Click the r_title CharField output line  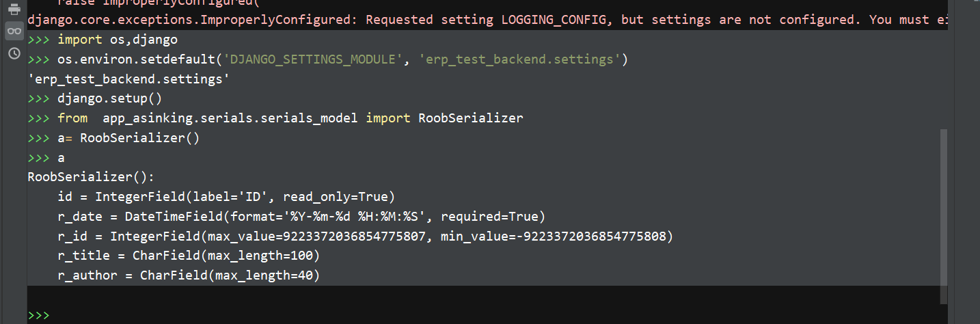pyautogui.click(x=188, y=256)
